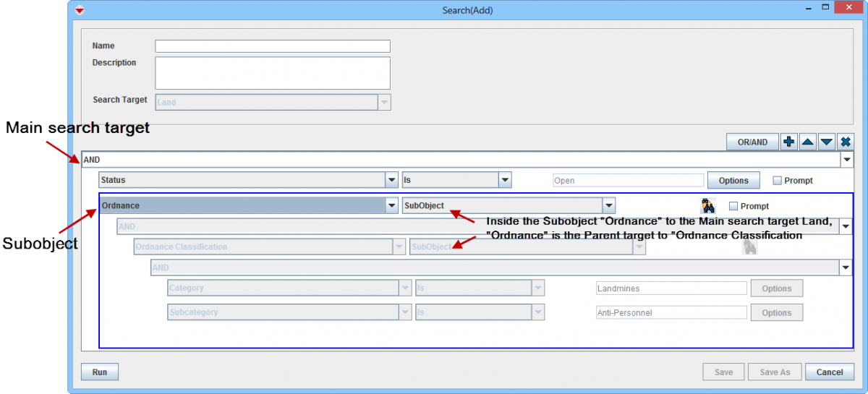
Task: Click the plus icon to add criterion
Action: click(789, 142)
